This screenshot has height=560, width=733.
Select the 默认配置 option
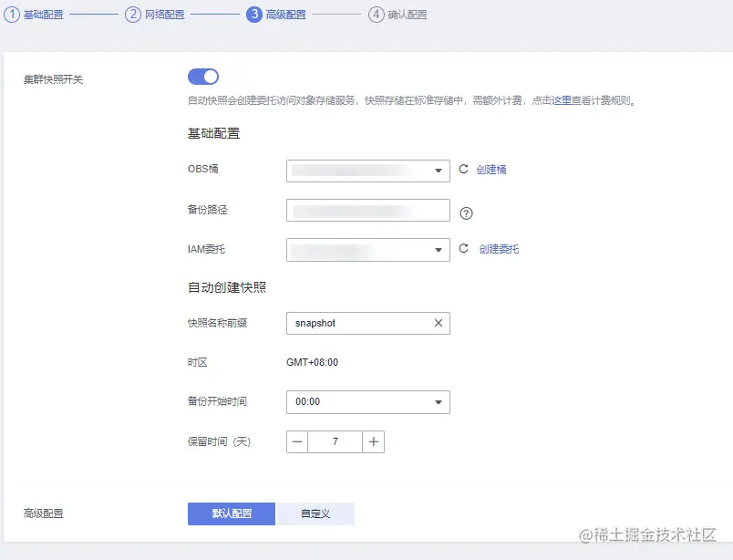pyautogui.click(x=231, y=513)
